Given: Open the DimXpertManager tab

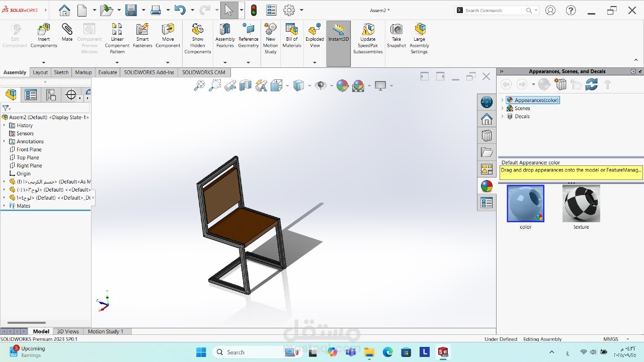Looking at the screenshot, I should [71, 95].
